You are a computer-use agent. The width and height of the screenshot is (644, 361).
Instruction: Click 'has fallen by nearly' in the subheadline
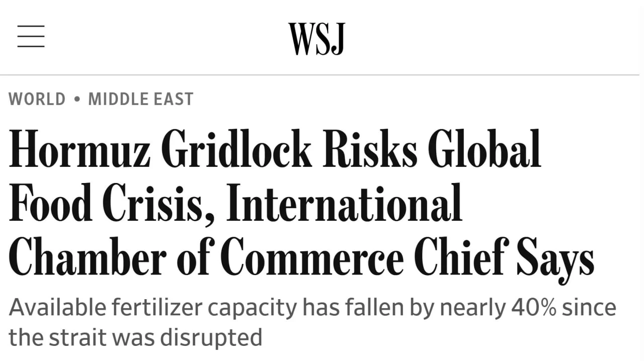(x=404, y=308)
